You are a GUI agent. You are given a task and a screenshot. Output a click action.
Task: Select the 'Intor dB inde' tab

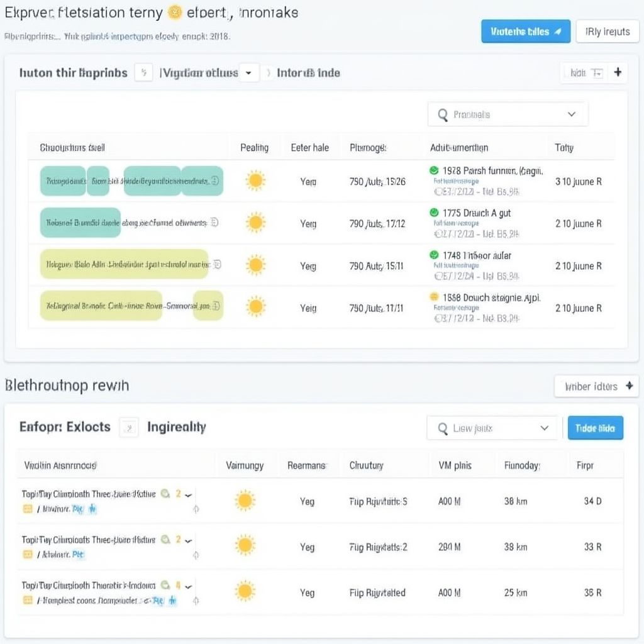[x=308, y=73]
